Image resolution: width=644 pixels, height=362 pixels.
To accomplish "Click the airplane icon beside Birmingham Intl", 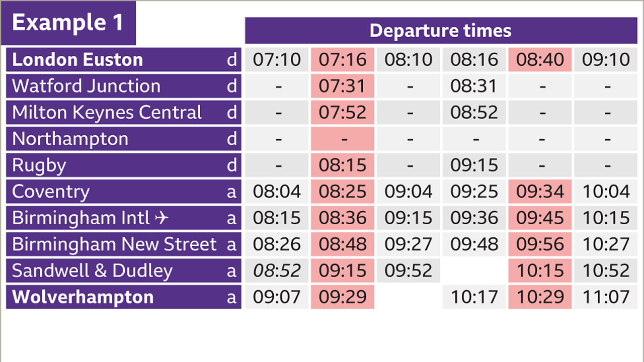I will pos(160,218).
